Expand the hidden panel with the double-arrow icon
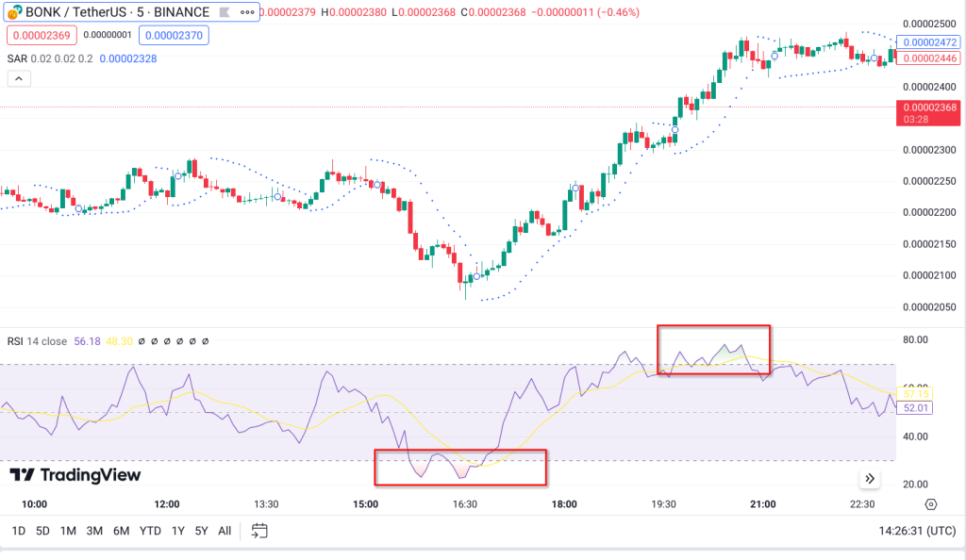Viewport: 966px width, 560px height. click(870, 479)
